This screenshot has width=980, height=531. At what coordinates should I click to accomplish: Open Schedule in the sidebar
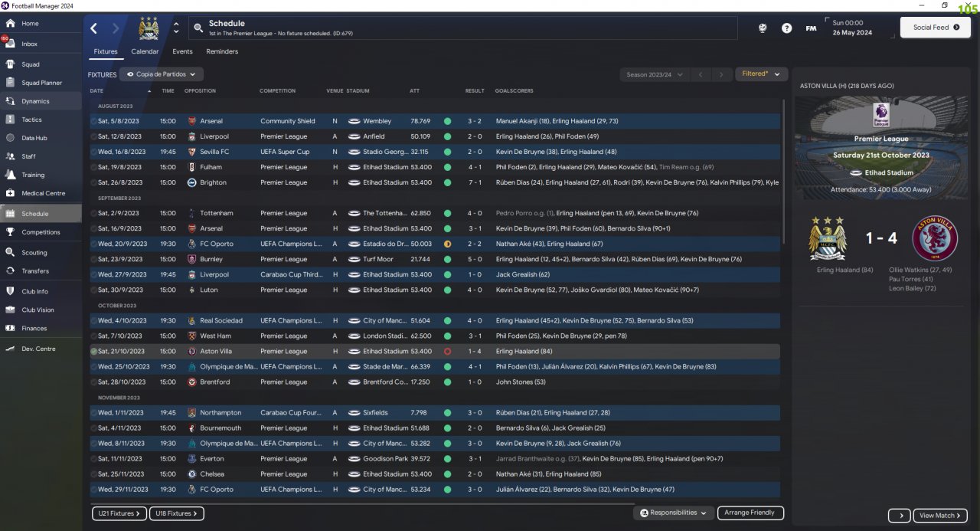[41, 214]
